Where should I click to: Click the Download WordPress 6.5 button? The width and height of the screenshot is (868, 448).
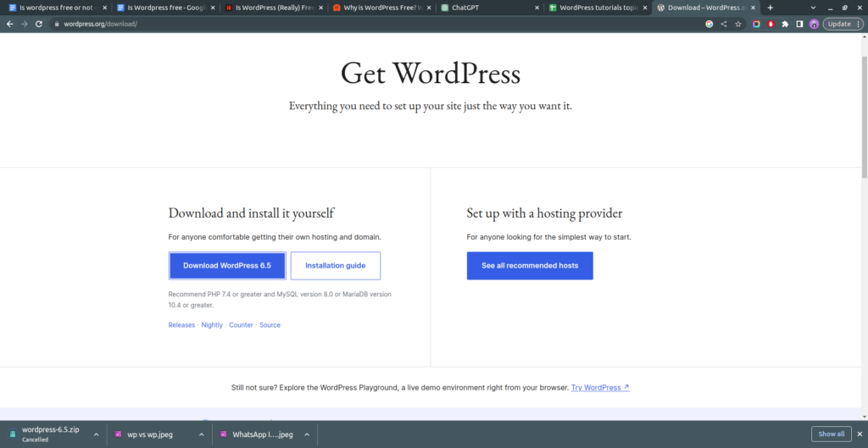[x=226, y=266]
